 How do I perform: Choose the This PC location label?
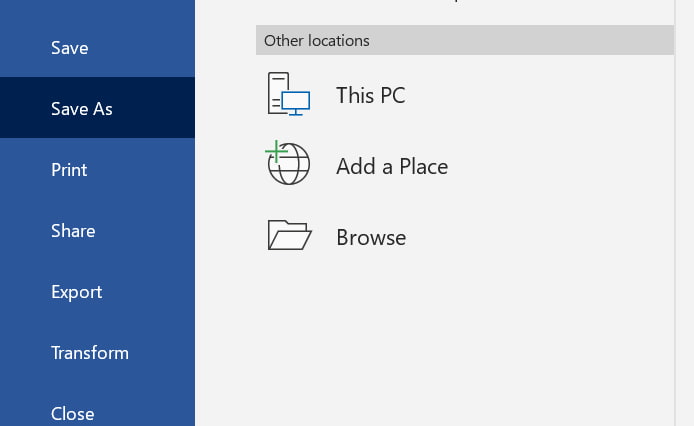(370, 95)
